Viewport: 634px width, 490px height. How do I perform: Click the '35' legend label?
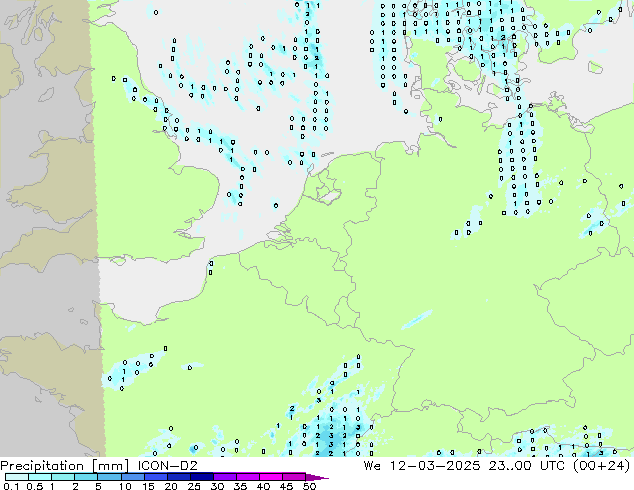pos(240,486)
